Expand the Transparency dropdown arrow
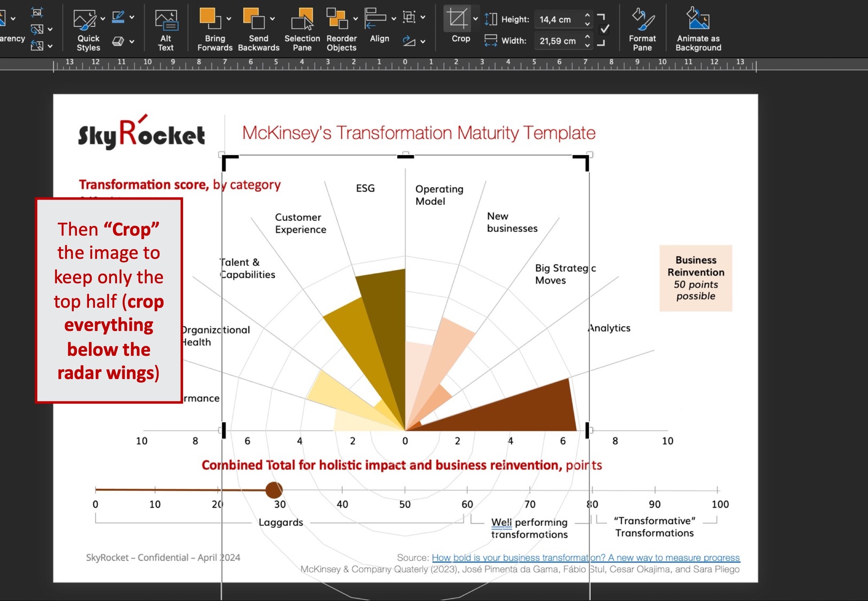This screenshot has height=601, width=868. (13, 18)
